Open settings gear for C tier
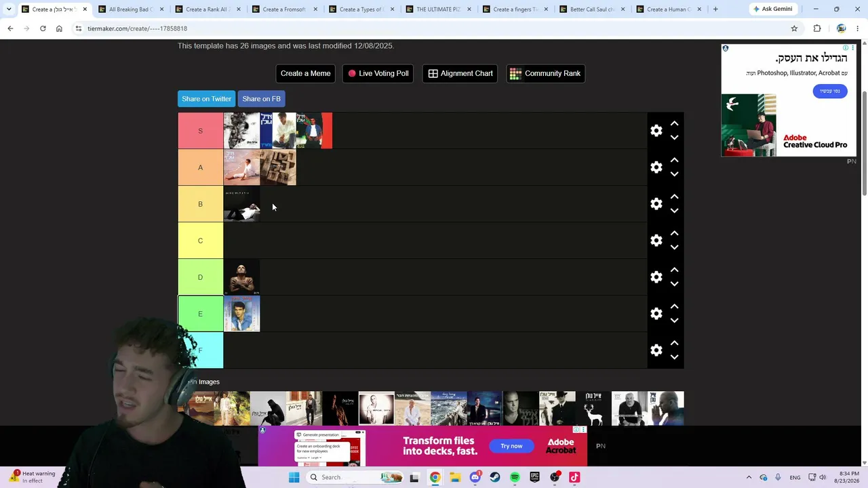868x488 pixels. (x=656, y=241)
